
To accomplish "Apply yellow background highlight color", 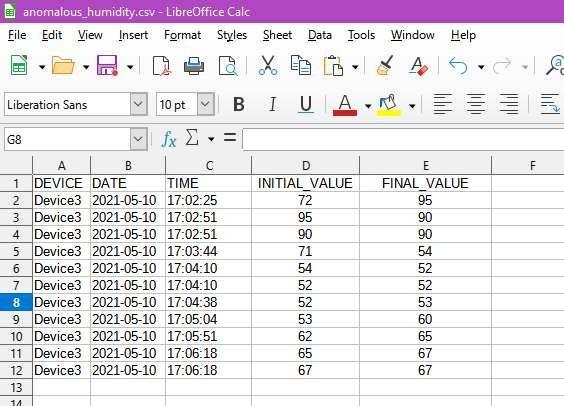I will pyautogui.click(x=388, y=105).
